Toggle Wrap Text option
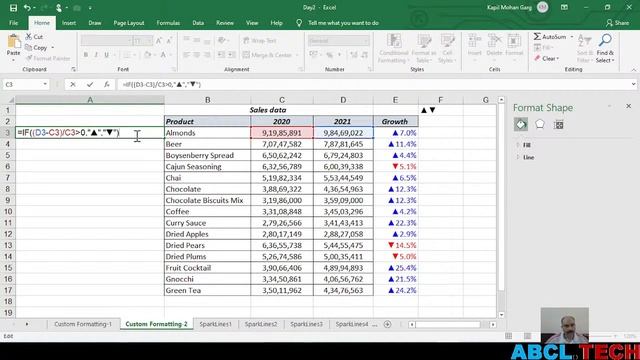Screen dimensions: 640x360 [260, 40]
